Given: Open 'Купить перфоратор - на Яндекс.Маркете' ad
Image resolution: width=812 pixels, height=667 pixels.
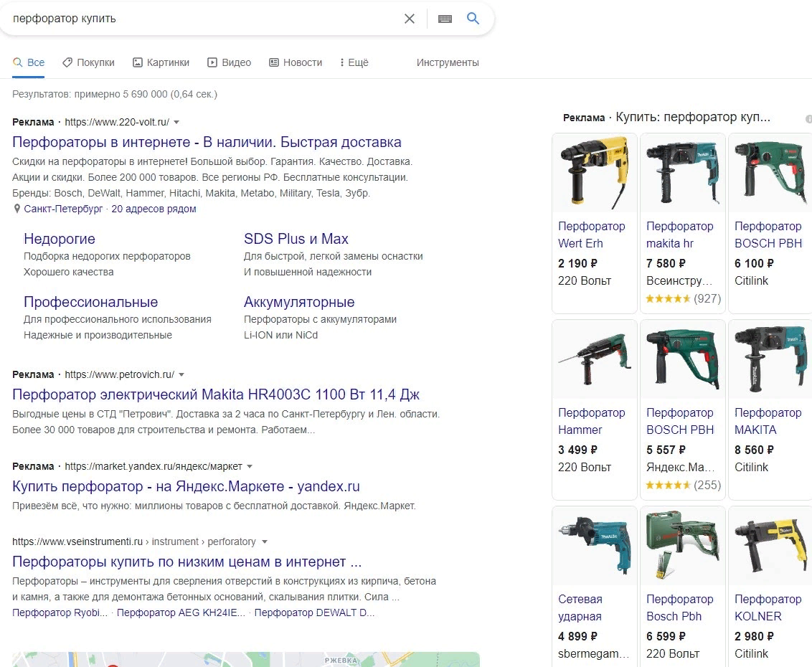Looking at the screenshot, I should tap(186, 486).
